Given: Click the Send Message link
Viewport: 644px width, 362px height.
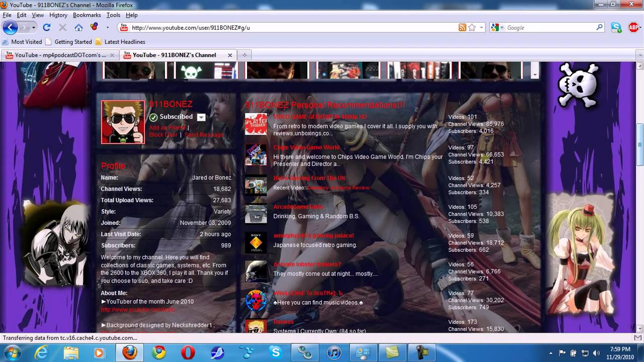Looking at the screenshot, I should pos(204,135).
